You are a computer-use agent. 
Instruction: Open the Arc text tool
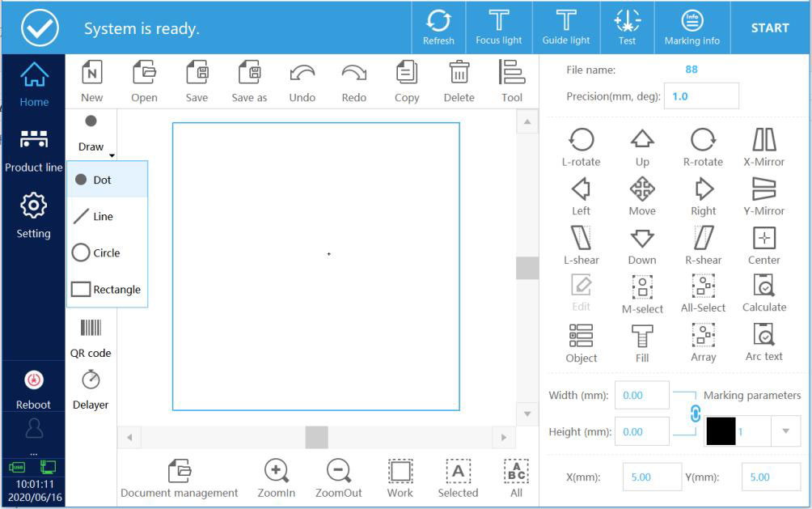point(763,342)
